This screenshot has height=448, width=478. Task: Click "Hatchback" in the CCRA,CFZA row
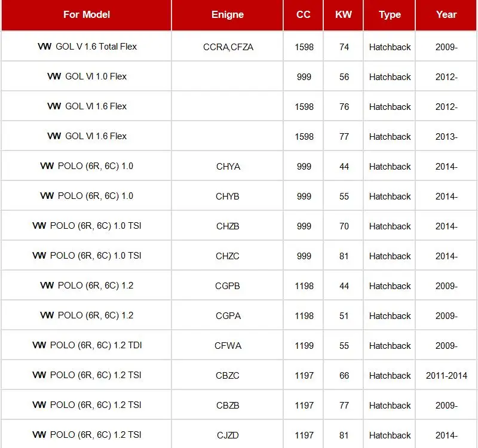coord(390,47)
